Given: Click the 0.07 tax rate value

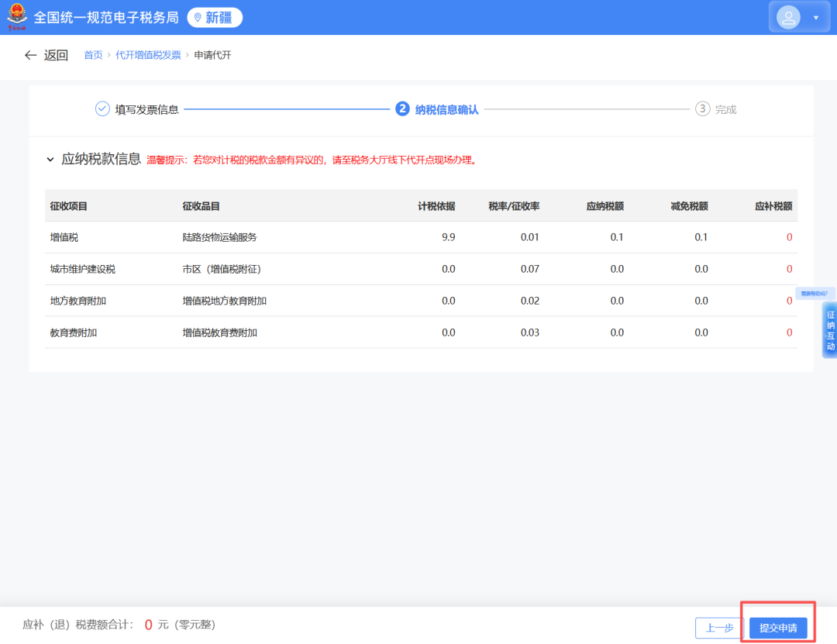Looking at the screenshot, I should 529,269.
